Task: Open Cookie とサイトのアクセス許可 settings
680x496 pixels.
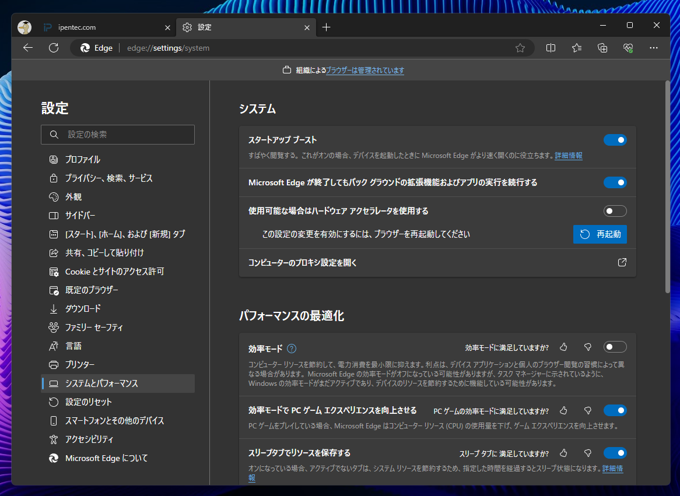Action: tap(118, 271)
